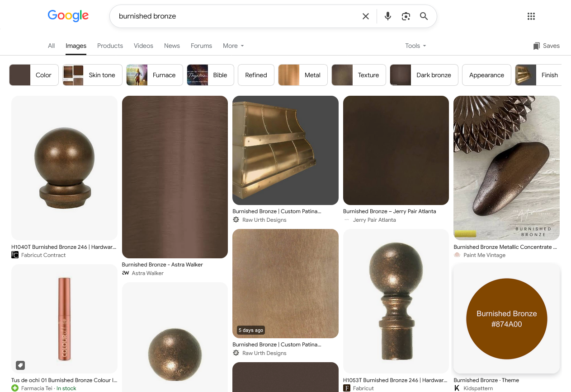Open 'Burnished Bronze · Theme' title link

pyautogui.click(x=486, y=380)
